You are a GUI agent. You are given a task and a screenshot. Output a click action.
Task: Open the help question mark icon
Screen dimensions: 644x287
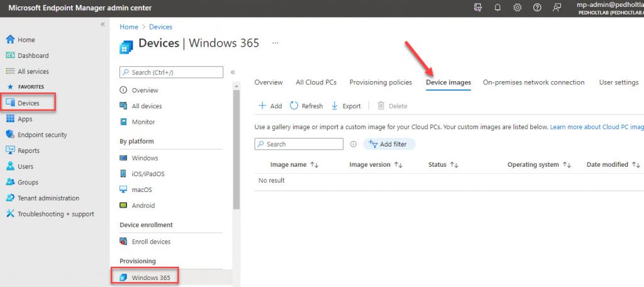coord(537,8)
